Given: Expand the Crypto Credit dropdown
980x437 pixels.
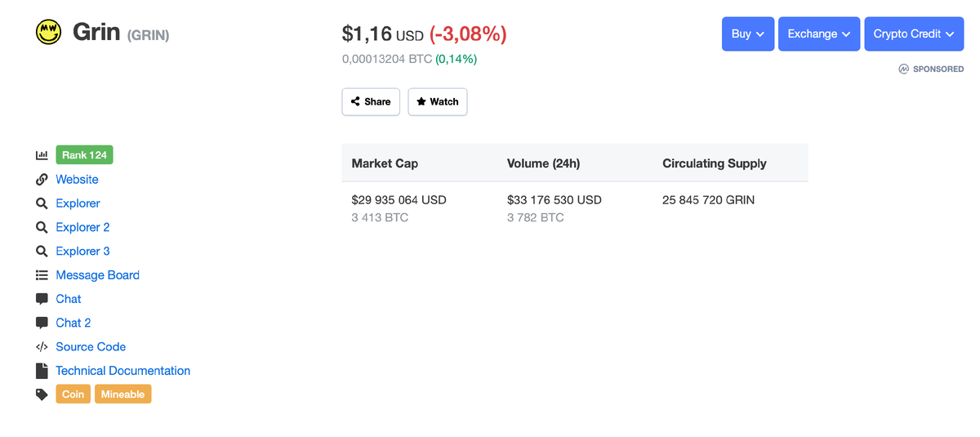Looking at the screenshot, I should pyautogui.click(x=913, y=34).
